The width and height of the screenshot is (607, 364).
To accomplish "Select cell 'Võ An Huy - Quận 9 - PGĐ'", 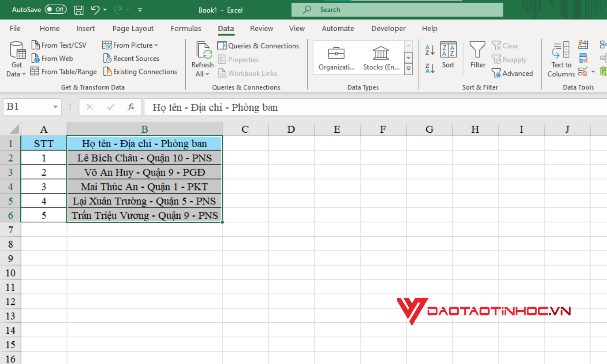I will coord(144,172).
